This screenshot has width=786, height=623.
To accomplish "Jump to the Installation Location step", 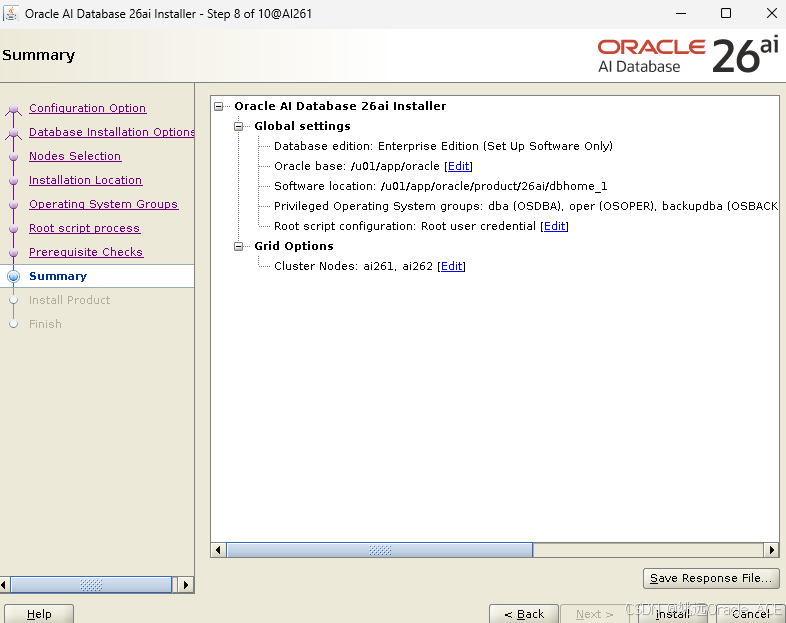I will 85,180.
